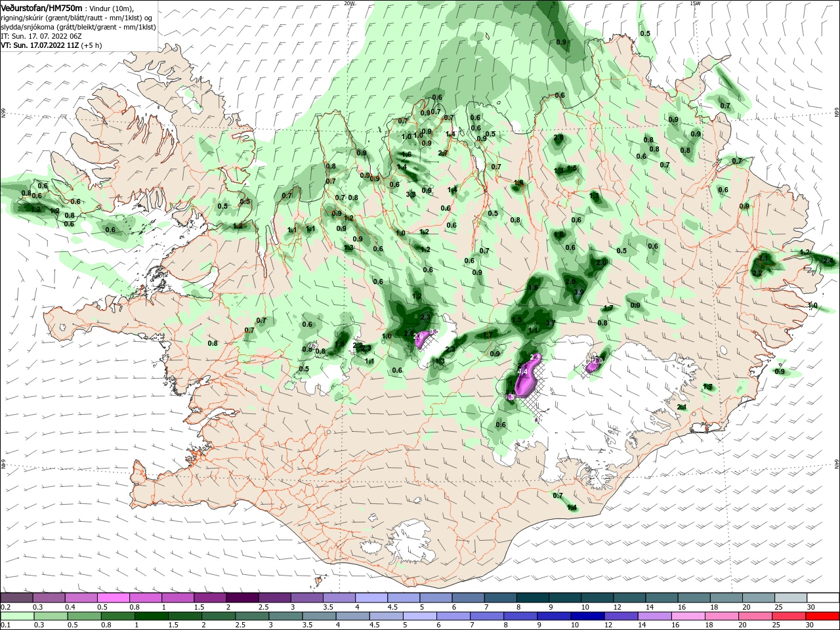Click the 15W longitude label

pyautogui.click(x=695, y=3)
